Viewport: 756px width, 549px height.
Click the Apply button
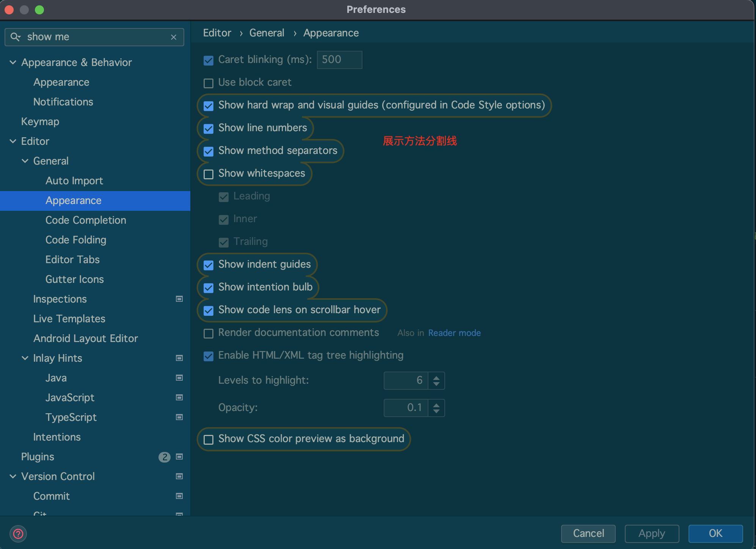(x=651, y=533)
